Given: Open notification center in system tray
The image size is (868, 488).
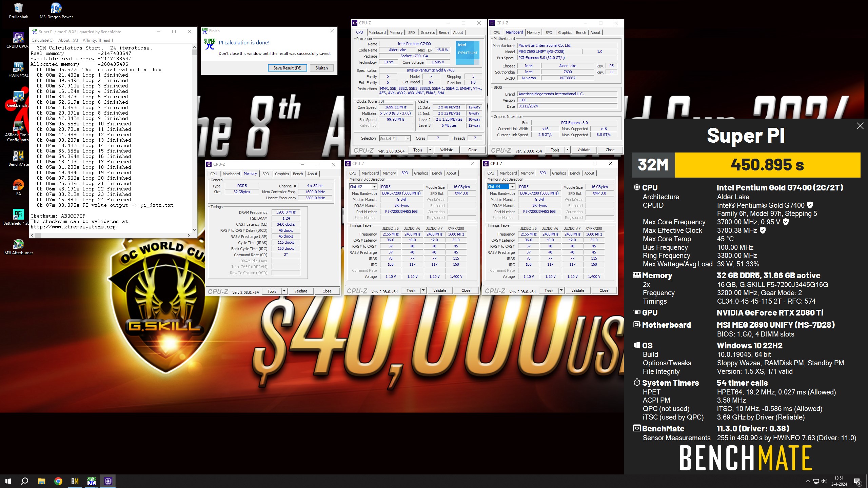Looking at the screenshot, I should point(857,481).
